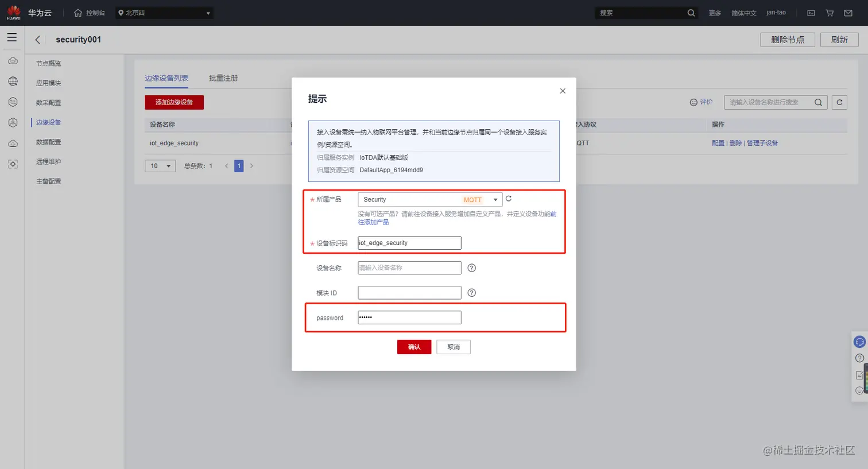
Task: Click the third icon in the left rail
Action: (x=13, y=102)
